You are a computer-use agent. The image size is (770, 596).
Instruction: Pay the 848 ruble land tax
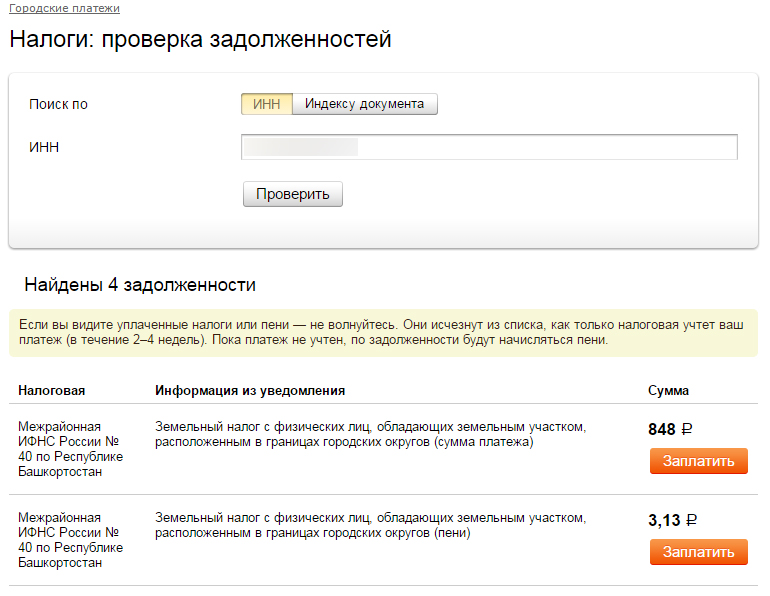pos(698,461)
